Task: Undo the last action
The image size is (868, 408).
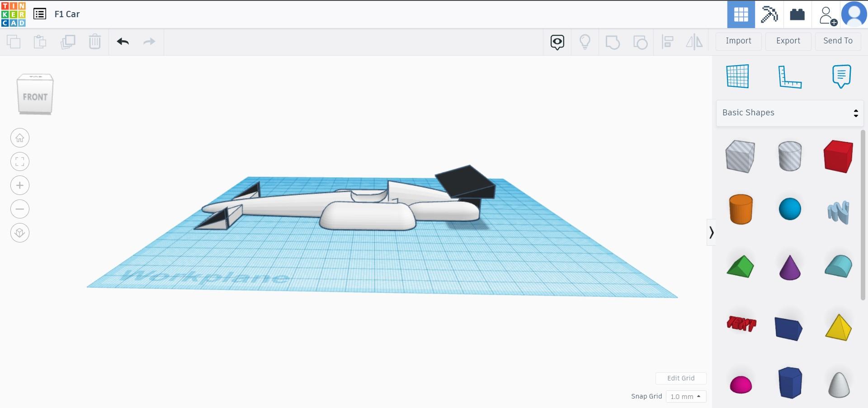Action: pyautogui.click(x=123, y=42)
